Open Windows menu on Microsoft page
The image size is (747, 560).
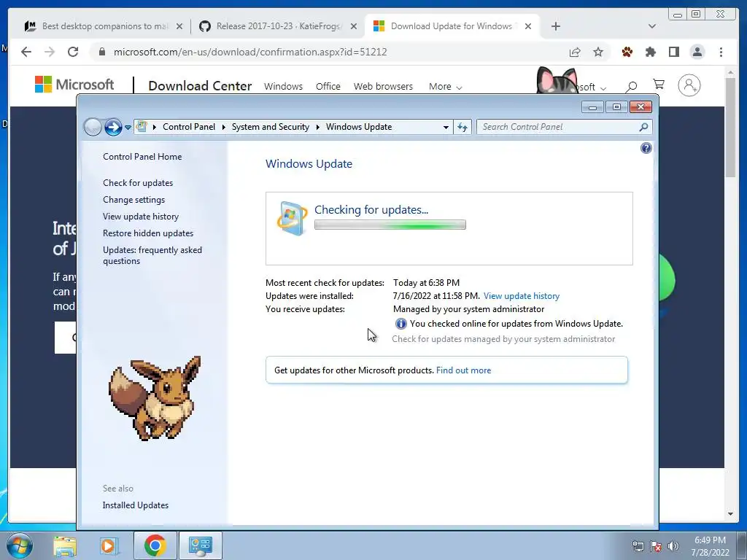[283, 87]
